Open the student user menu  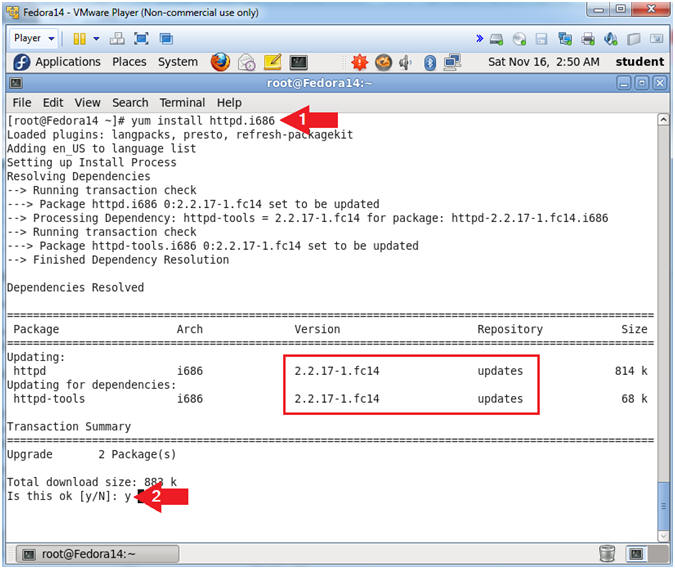coord(639,62)
